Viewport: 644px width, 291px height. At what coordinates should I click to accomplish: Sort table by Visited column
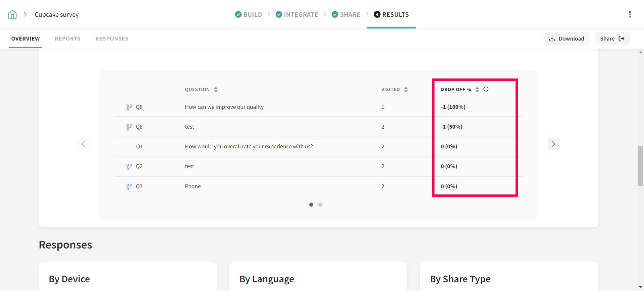tap(406, 89)
